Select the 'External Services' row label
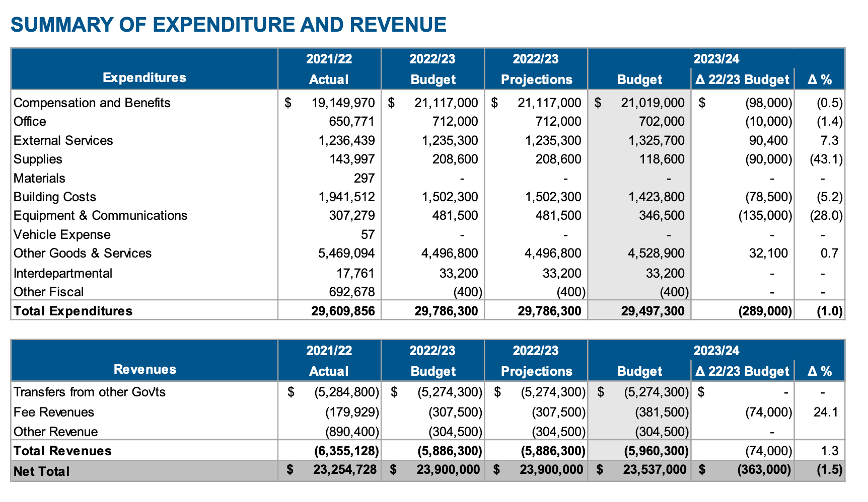This screenshot has height=502, width=868. point(63,140)
